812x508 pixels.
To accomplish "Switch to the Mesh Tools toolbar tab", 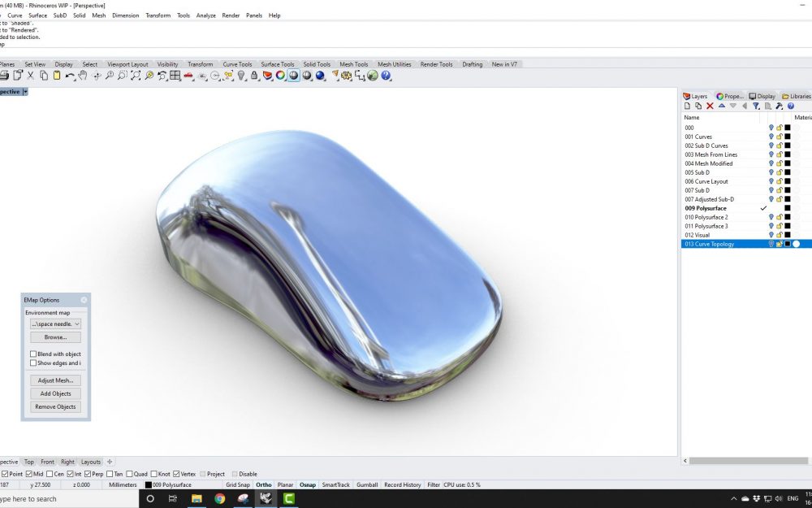I will click(354, 64).
